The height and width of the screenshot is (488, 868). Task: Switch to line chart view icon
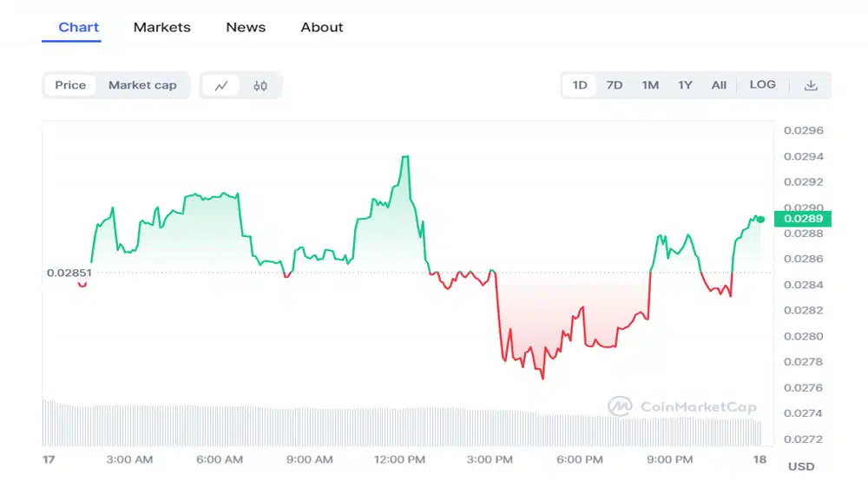221,85
